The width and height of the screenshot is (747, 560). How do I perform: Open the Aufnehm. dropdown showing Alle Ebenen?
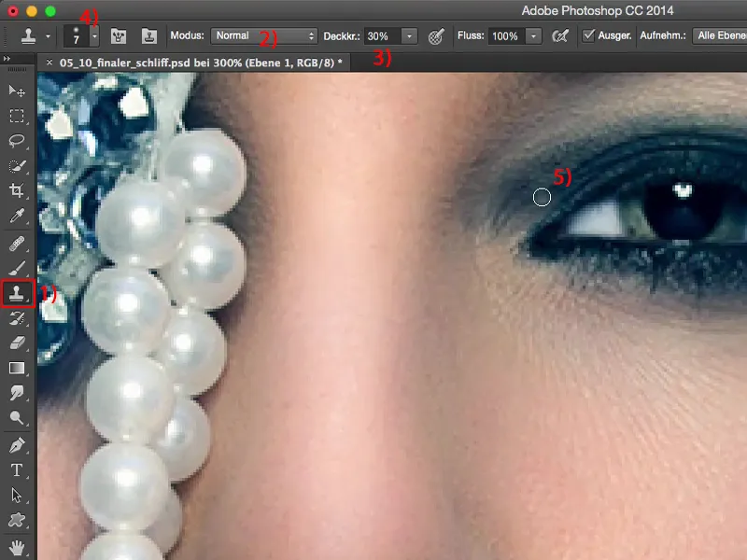[719, 35]
